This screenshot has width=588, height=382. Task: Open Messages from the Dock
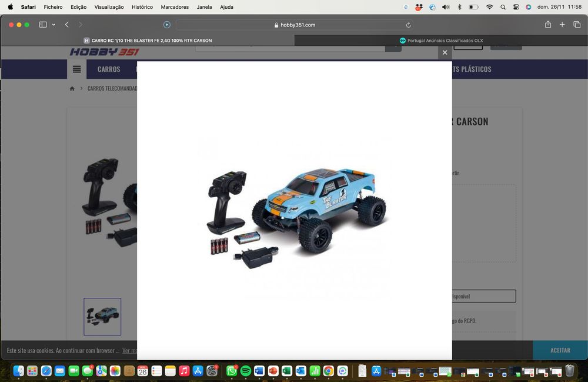tap(88, 371)
